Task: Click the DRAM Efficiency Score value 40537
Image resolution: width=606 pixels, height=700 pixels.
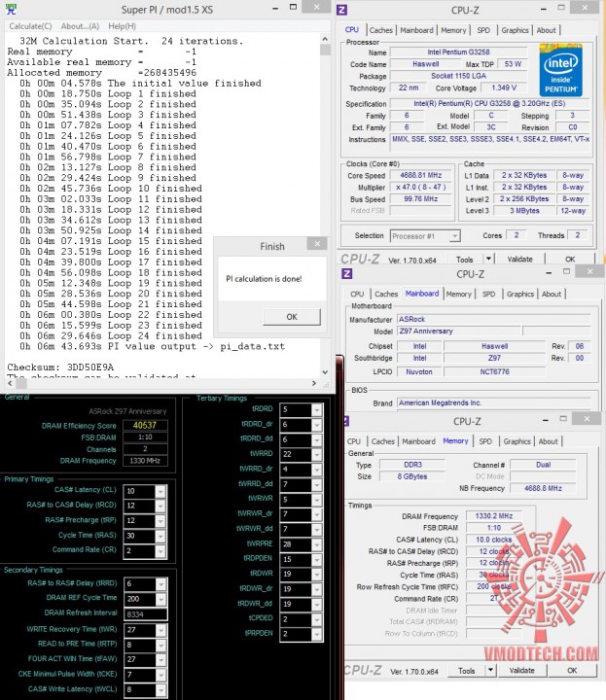Action: pyautogui.click(x=145, y=425)
